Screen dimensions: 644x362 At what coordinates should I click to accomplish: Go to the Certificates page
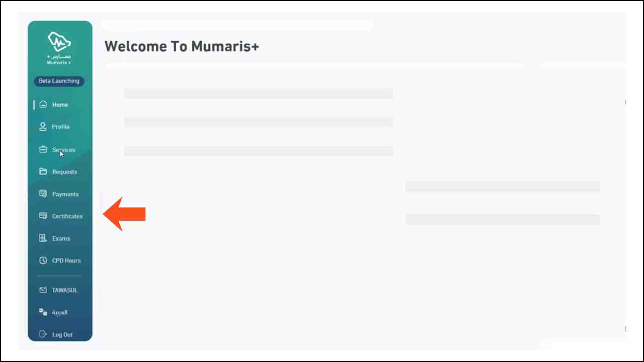[x=67, y=216]
